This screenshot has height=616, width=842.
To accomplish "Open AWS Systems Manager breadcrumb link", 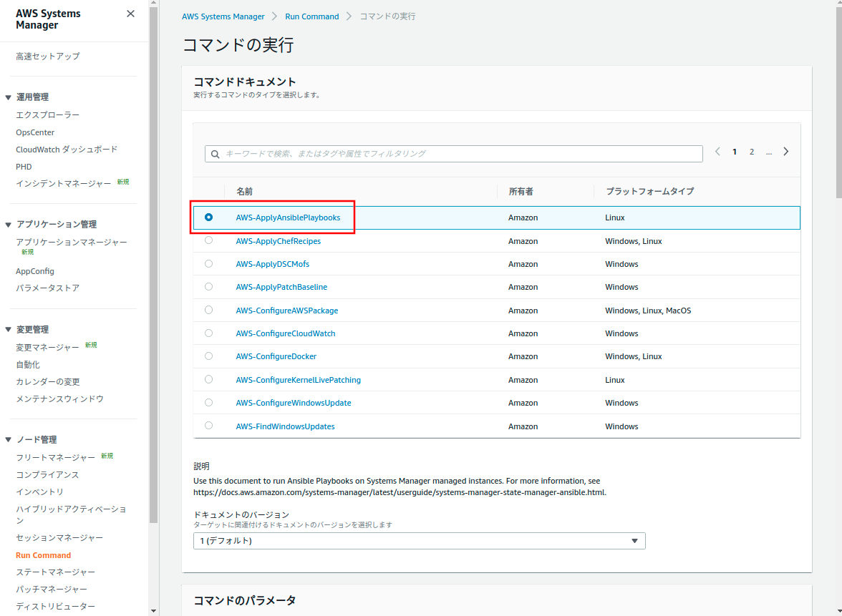I will (223, 16).
